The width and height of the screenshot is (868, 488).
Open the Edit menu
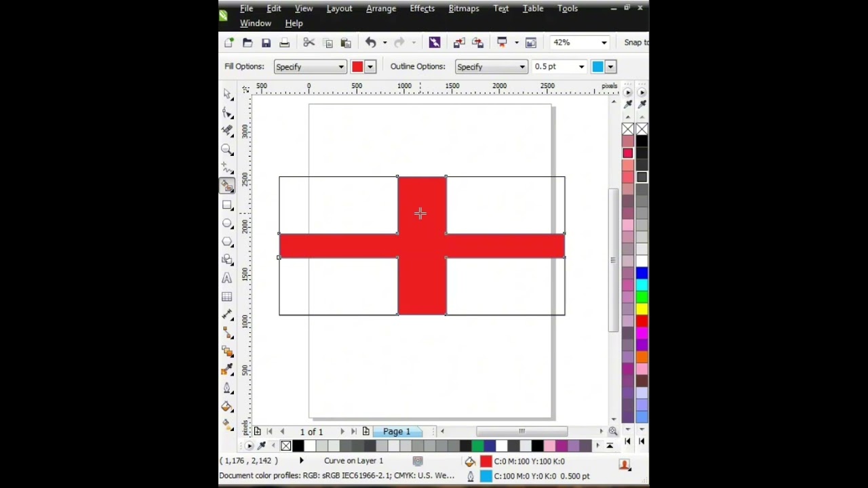(274, 8)
